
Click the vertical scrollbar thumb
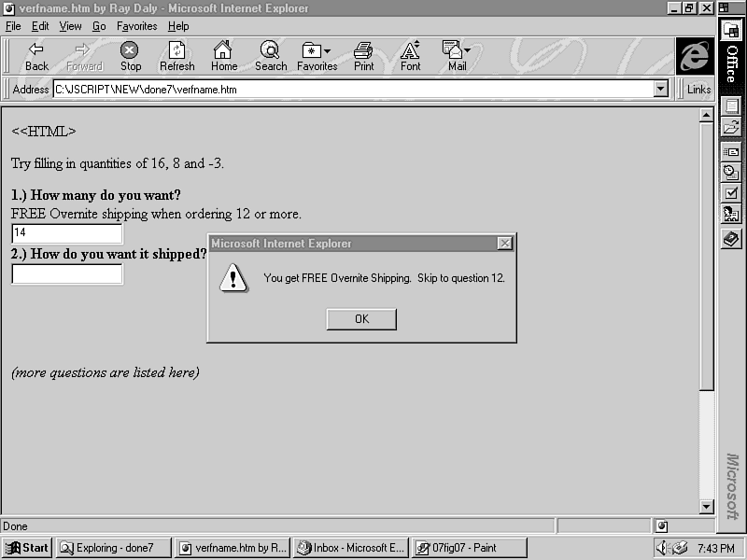707,256
